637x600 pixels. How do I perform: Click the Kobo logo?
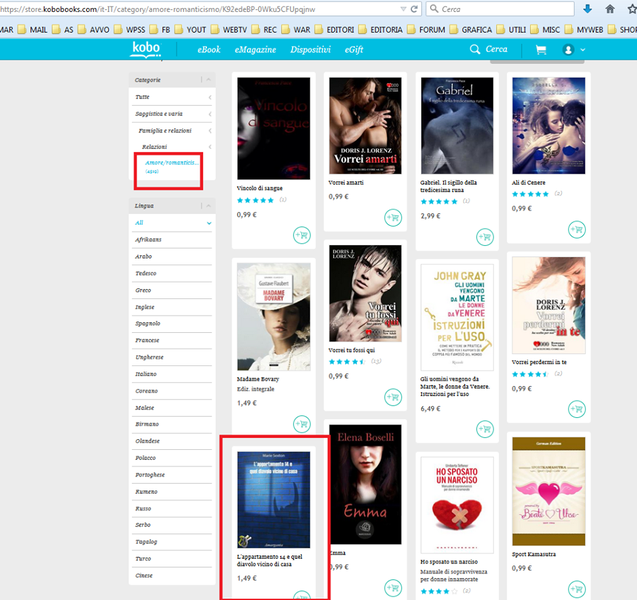pyautogui.click(x=146, y=49)
